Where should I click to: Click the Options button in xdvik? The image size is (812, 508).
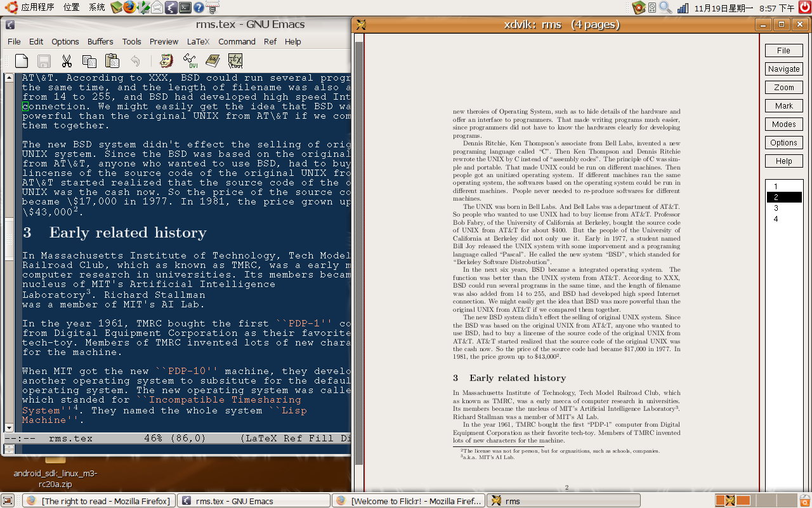tap(783, 143)
